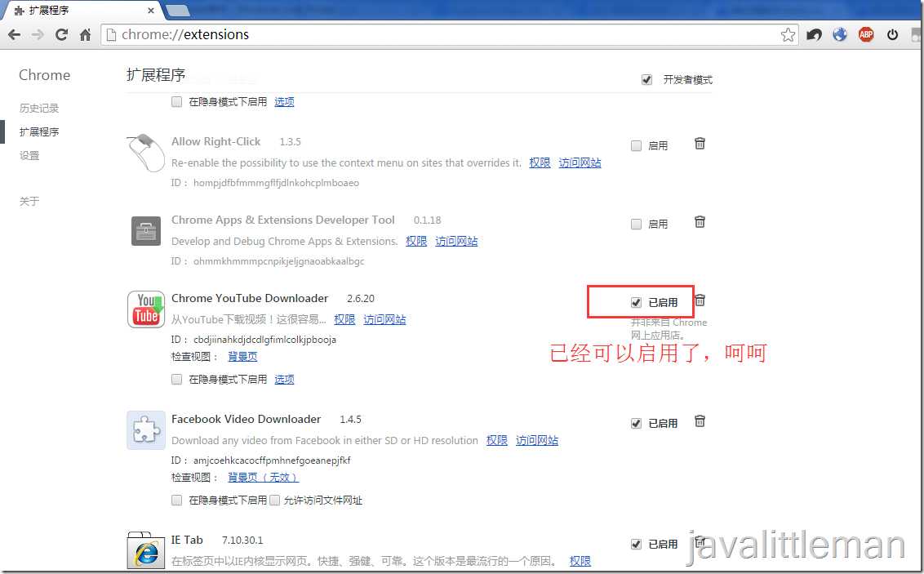The height and width of the screenshot is (574, 924).
Task: Delete the Allow Right-Click extension via trash icon
Action: [x=700, y=143]
